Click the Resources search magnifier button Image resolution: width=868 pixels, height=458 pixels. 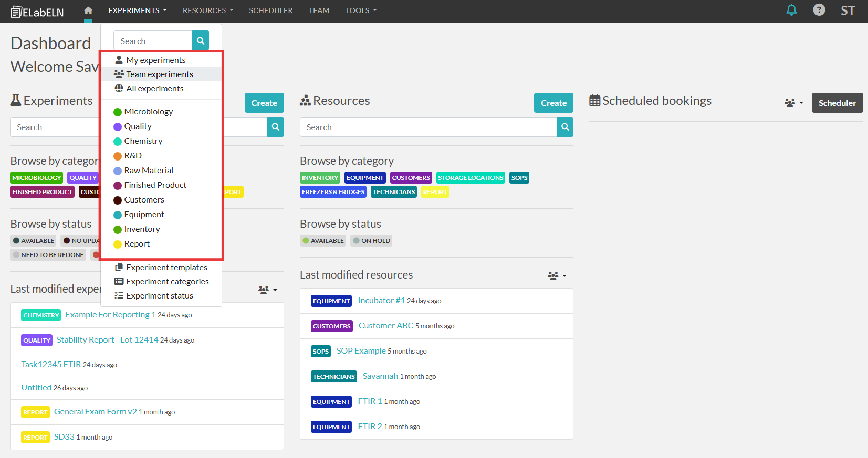coord(565,127)
